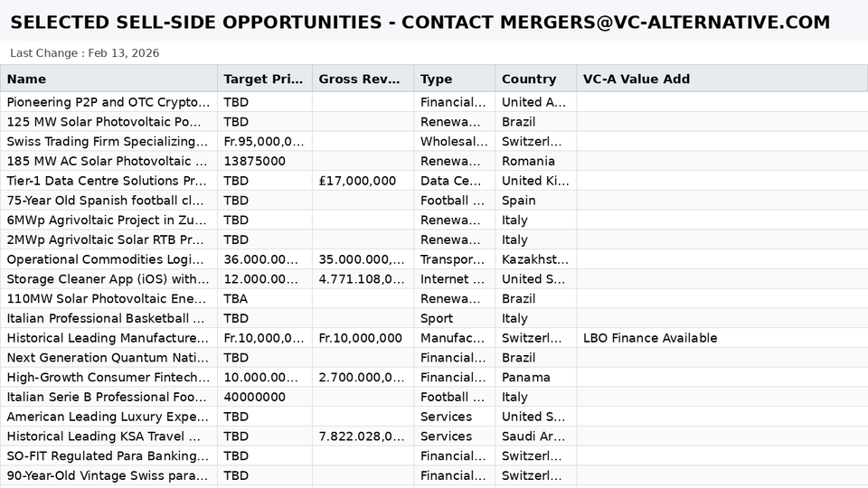This screenshot has width=868, height=488.
Task: Click the Saudi Arabia country cell
Action: [x=535, y=436]
